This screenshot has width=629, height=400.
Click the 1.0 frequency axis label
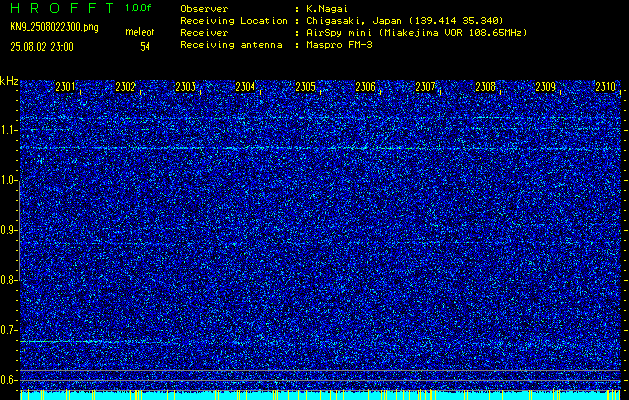pos(9,181)
